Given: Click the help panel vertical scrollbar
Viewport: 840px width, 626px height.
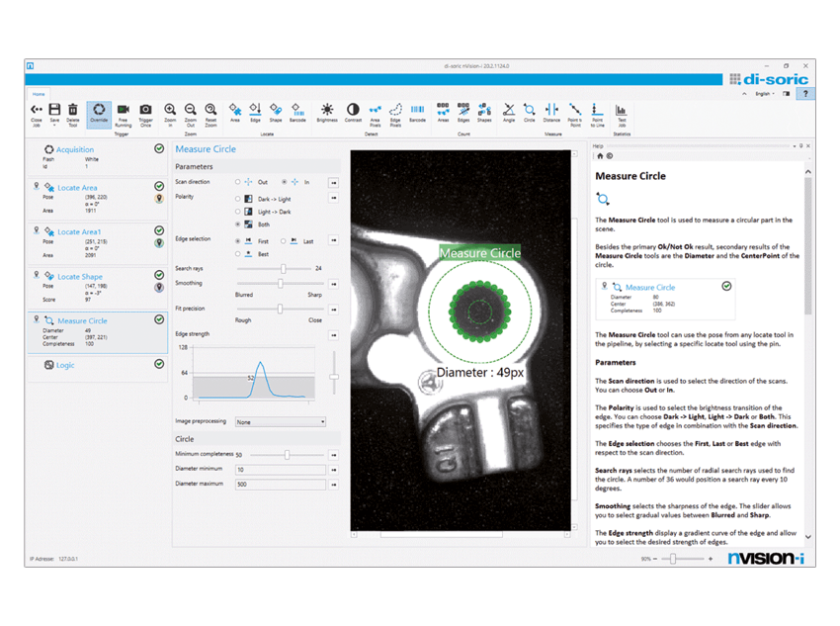Looking at the screenshot, I should pos(807,246).
